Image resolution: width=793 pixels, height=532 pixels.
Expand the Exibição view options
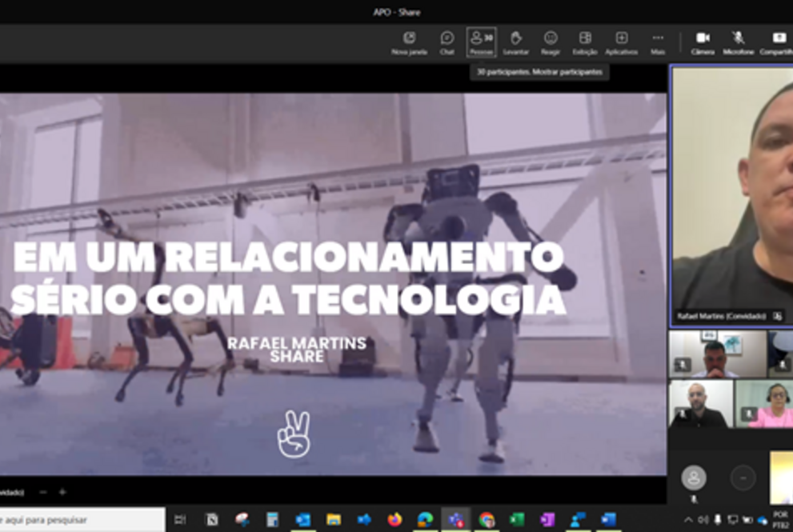(x=585, y=42)
